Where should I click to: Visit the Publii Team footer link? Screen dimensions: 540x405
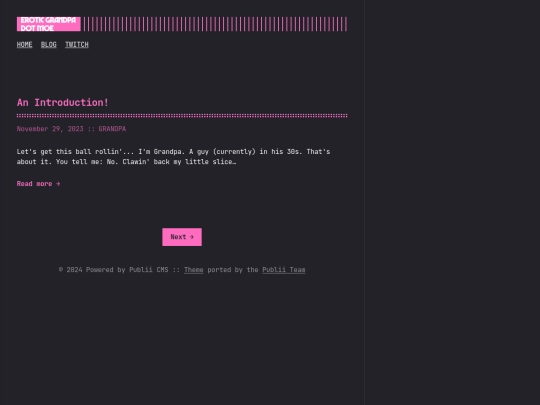point(284,270)
